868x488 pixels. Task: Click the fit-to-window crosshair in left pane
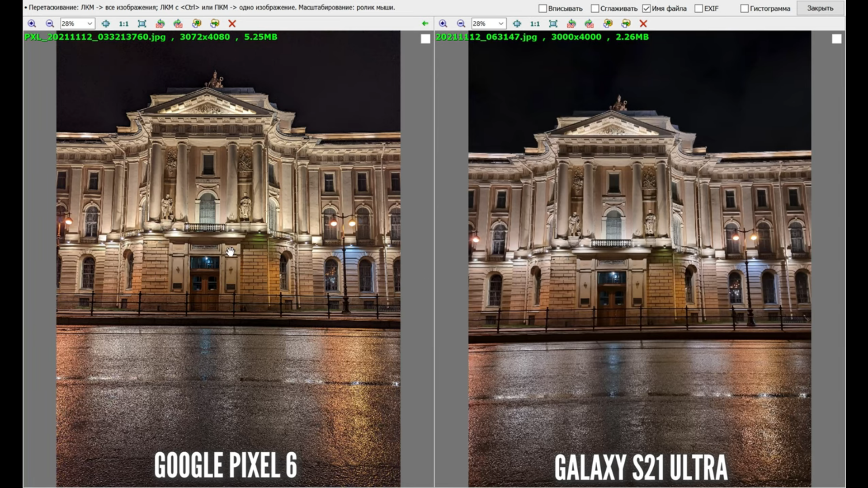(106, 23)
